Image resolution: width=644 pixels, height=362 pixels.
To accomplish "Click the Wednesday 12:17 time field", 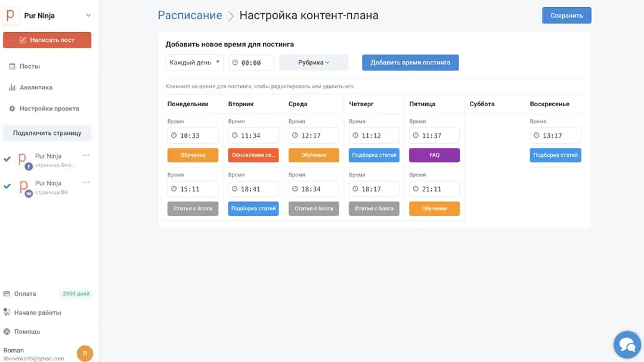I will (314, 135).
